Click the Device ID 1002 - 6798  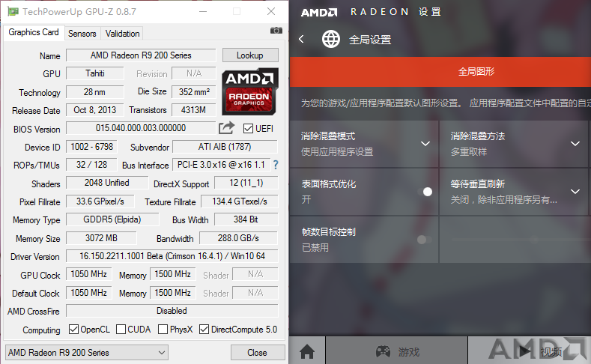pyautogui.click(x=91, y=147)
